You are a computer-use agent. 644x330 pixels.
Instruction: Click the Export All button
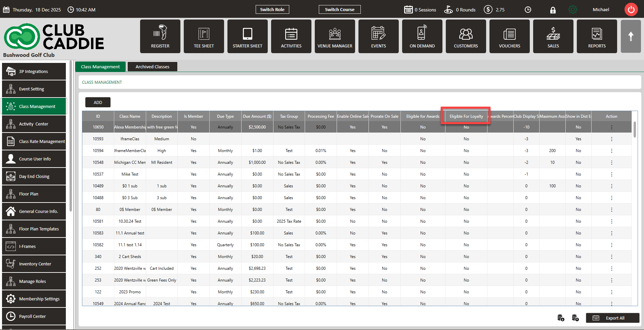pos(612,318)
